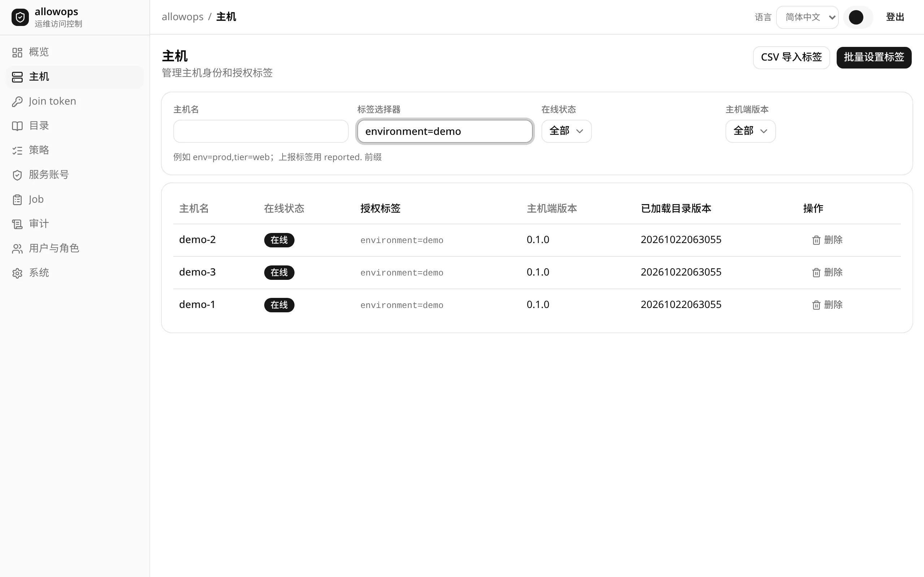Open the 概览 overview dashboard icon
The image size is (924, 577).
(x=17, y=52)
